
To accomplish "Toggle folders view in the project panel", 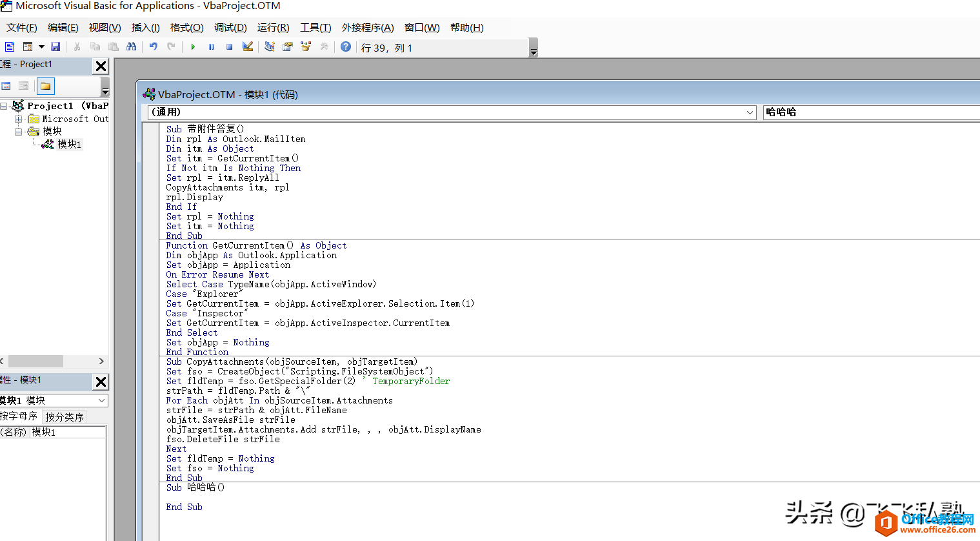I will point(45,86).
